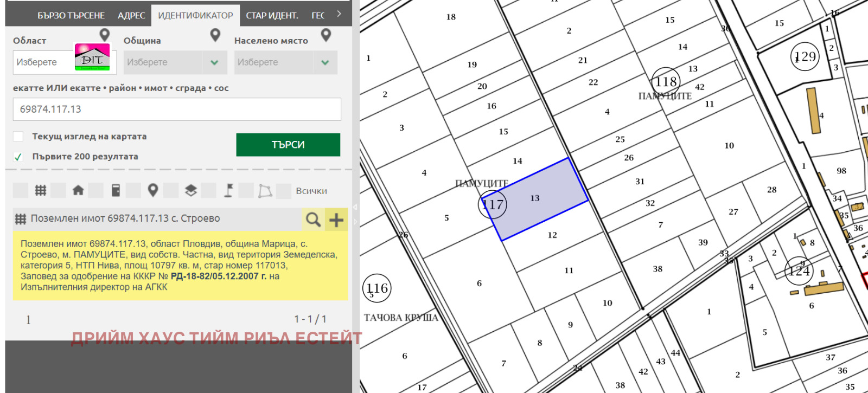Click map pin icon beside Община label

[x=215, y=35]
